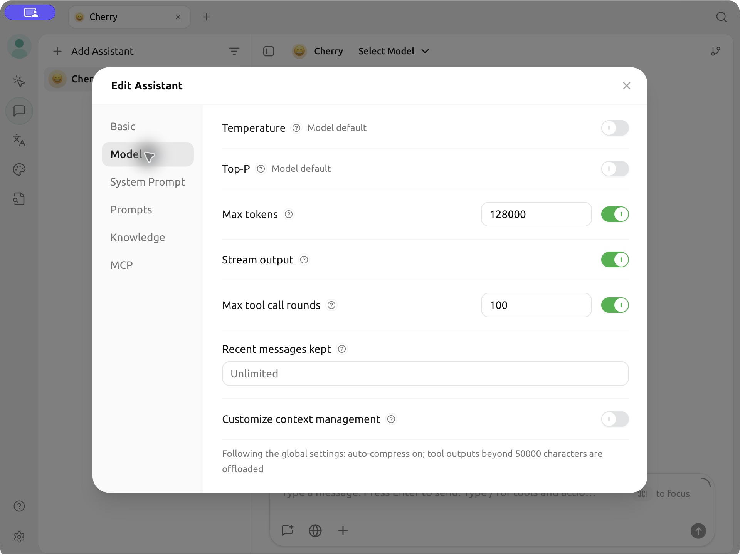The height and width of the screenshot is (560, 740).
Task: Open the translate icon in left sidebar
Action: pos(19,140)
